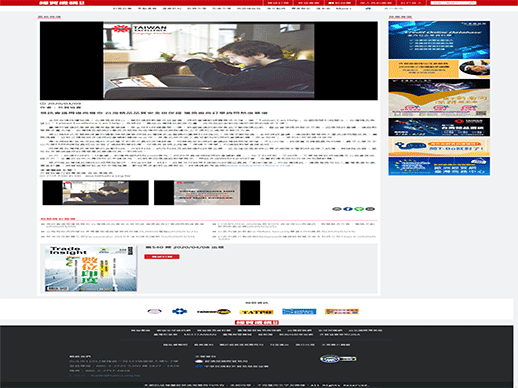
Task: Click the red header site logo
Action: point(62,3)
